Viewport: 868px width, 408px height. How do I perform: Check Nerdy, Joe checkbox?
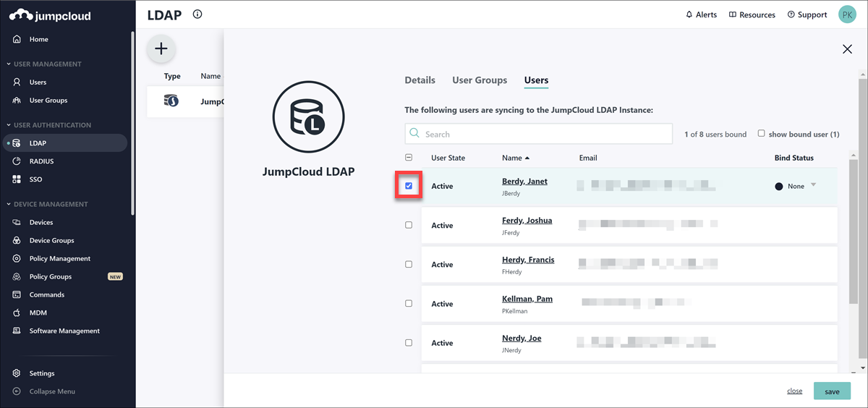(409, 343)
